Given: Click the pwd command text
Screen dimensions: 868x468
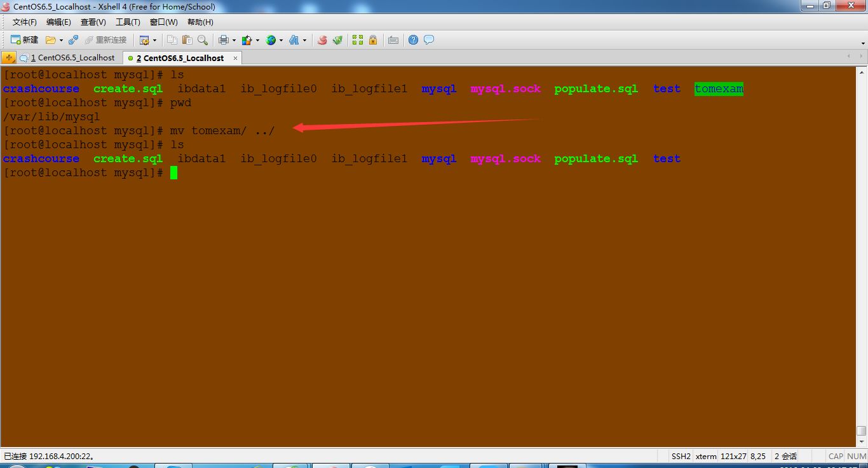Looking at the screenshot, I should pyautogui.click(x=180, y=103).
